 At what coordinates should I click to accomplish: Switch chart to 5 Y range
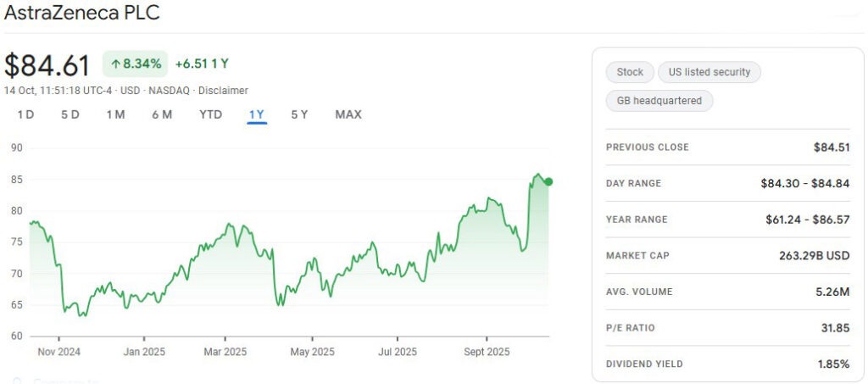pyautogui.click(x=299, y=114)
